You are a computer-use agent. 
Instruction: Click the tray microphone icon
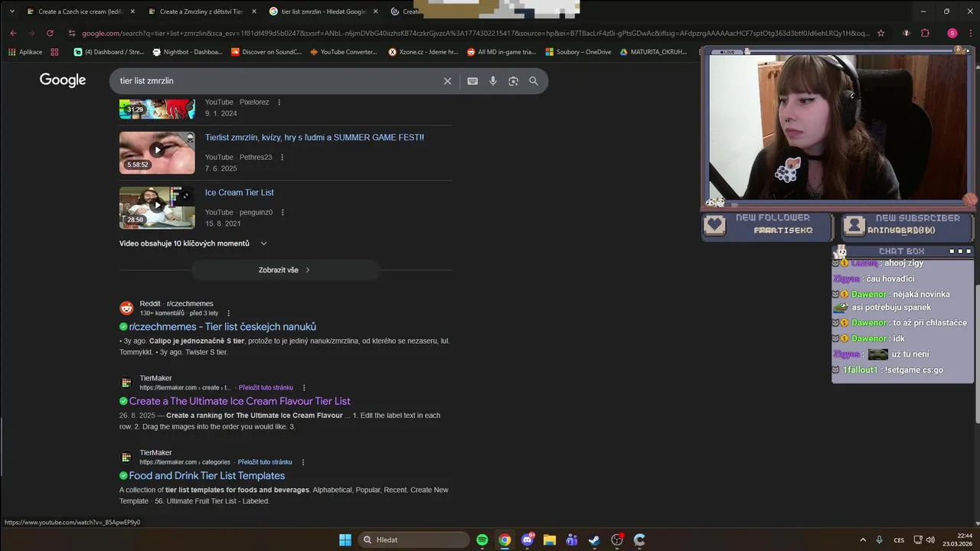click(880, 540)
